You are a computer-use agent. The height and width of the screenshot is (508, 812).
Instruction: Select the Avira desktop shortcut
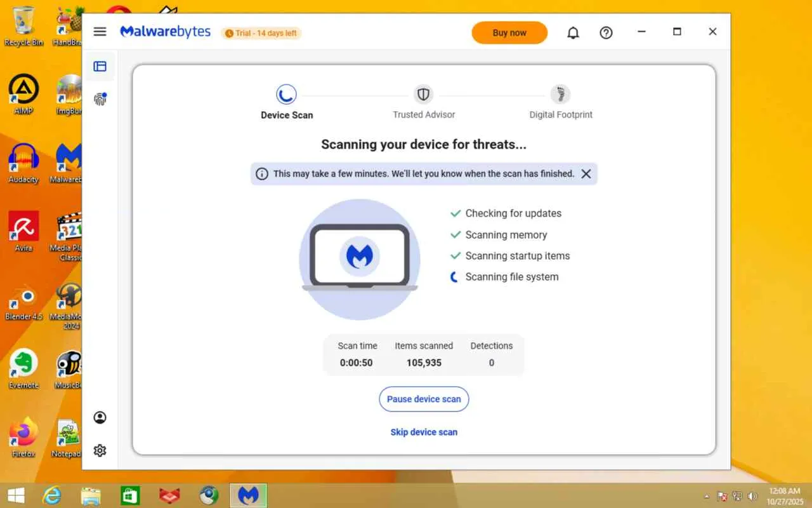(23, 232)
